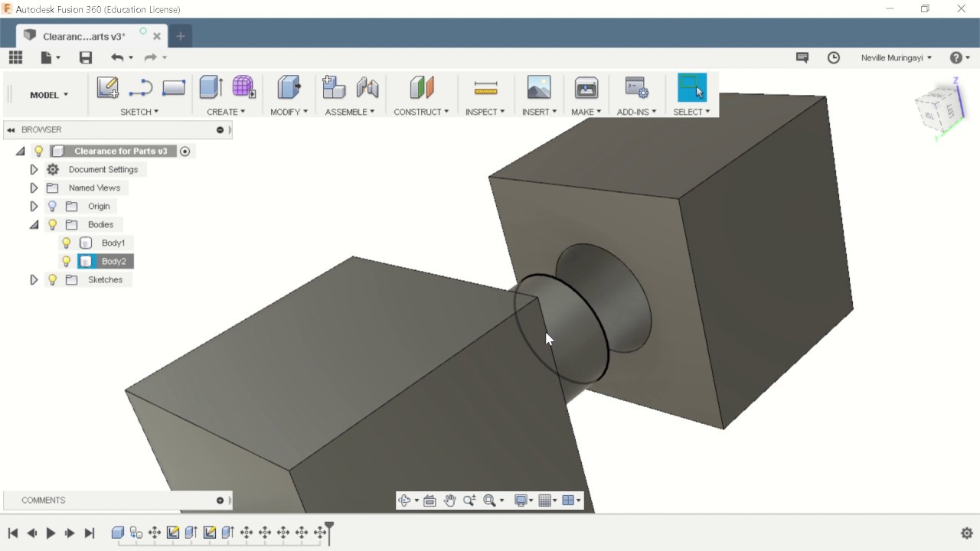980x551 pixels.
Task: Select the Orbit navigation tool
Action: (x=404, y=500)
